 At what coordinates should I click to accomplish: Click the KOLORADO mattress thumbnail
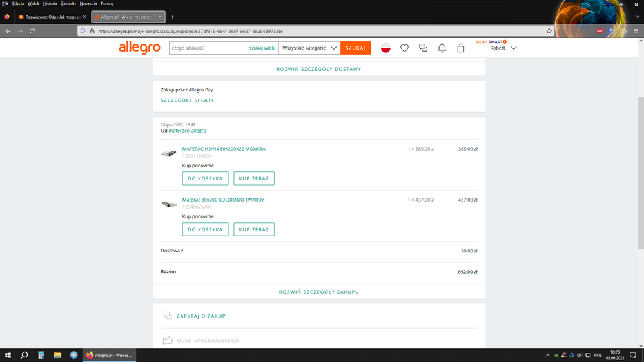click(169, 204)
